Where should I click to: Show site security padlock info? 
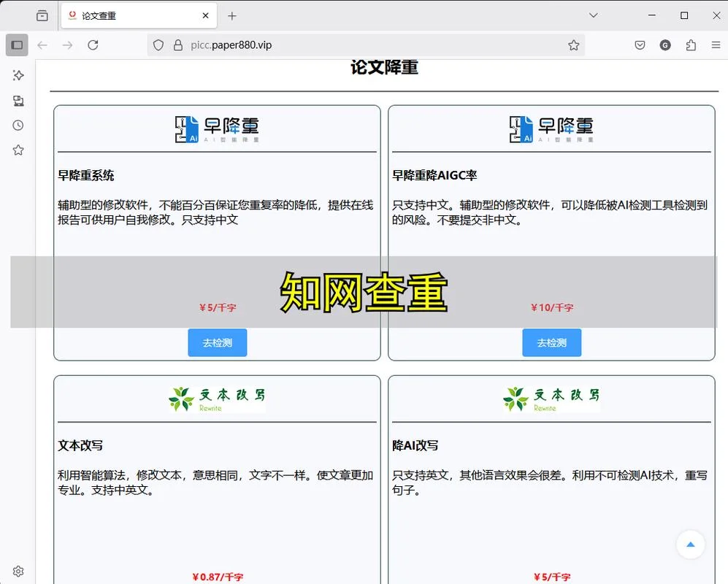[178, 45]
